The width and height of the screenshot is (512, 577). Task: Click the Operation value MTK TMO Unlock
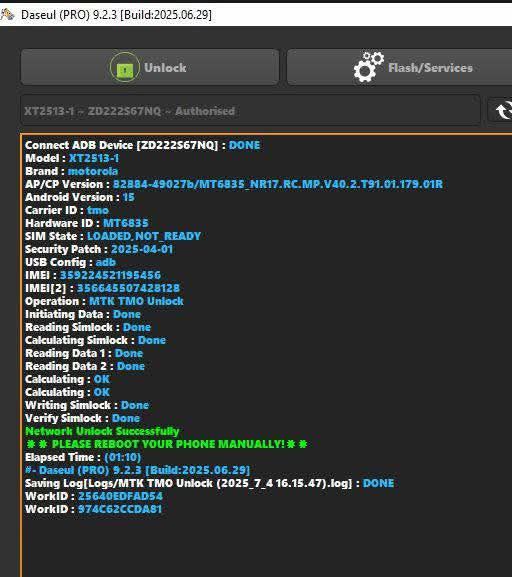tap(136, 301)
